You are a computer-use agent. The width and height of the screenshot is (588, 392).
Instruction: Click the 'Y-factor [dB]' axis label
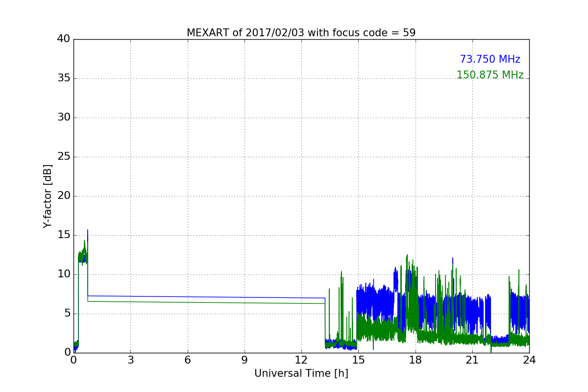48,196
